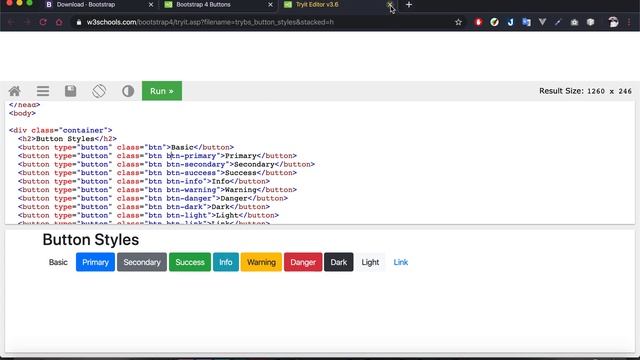Click the opening body tag line
The image size is (640, 360).
pos(22,113)
